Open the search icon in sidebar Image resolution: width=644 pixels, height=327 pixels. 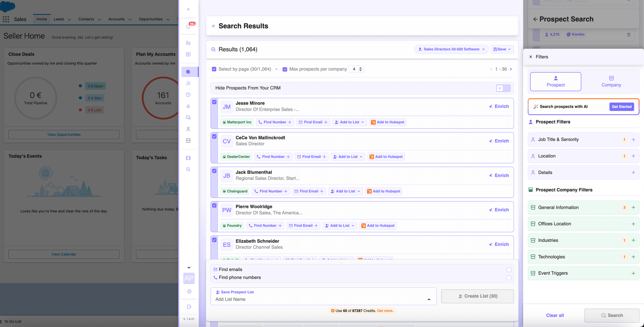coord(189,72)
